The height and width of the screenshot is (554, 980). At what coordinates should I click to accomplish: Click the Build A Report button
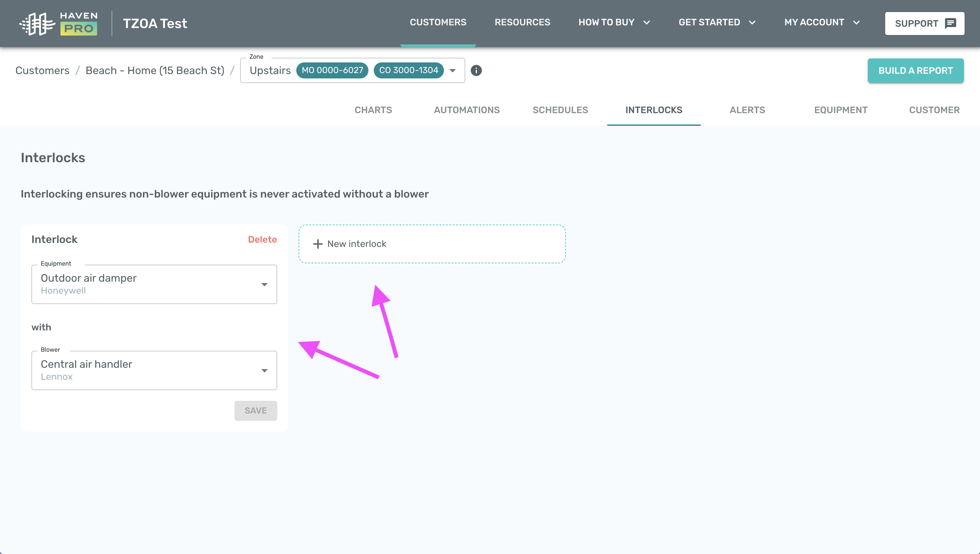point(915,71)
